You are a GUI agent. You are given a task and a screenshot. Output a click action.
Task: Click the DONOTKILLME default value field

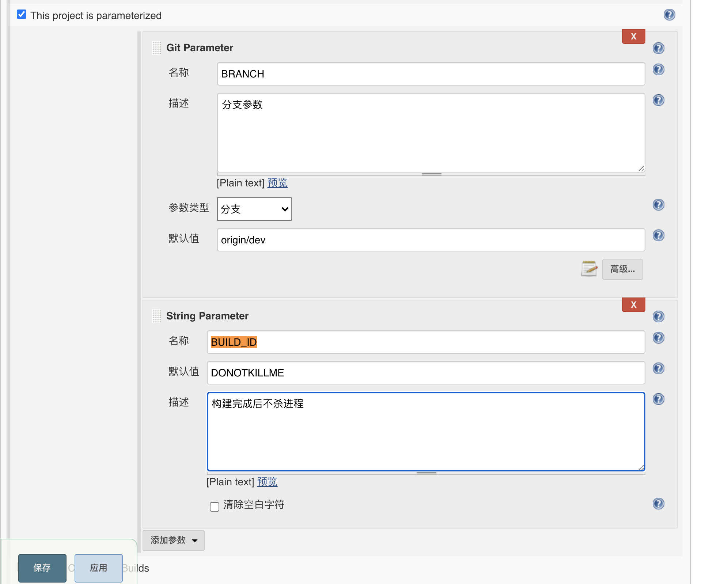[x=425, y=373]
